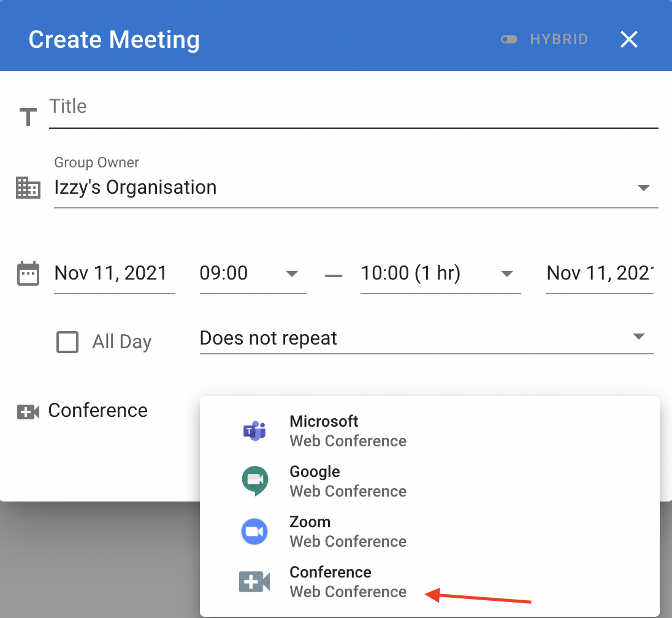Click the All Day label

click(122, 342)
